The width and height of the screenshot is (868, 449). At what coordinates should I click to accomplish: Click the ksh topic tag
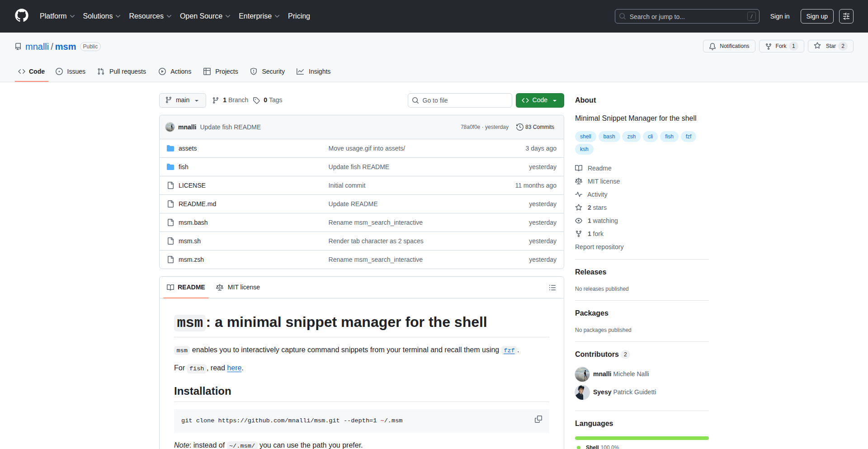tap(584, 149)
